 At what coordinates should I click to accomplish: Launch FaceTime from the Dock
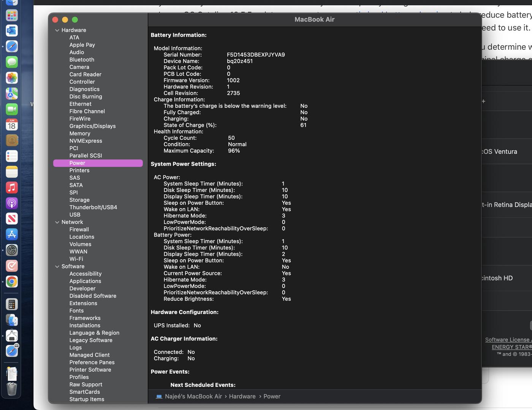point(12,109)
